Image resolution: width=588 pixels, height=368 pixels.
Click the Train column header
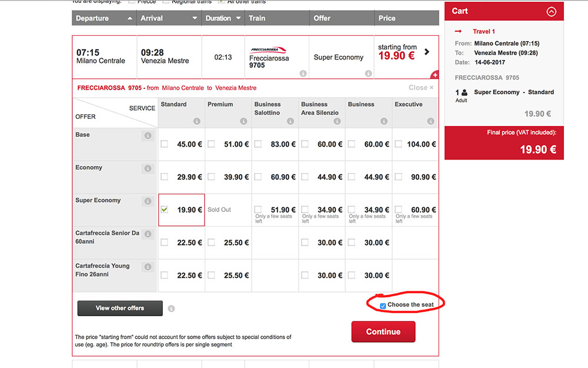point(277,18)
